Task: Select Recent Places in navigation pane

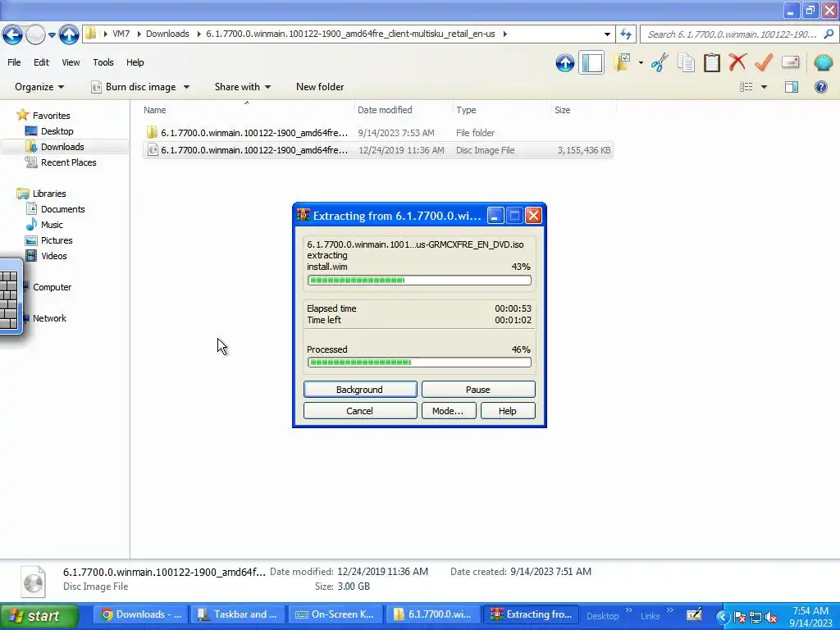Action: pyautogui.click(x=69, y=162)
